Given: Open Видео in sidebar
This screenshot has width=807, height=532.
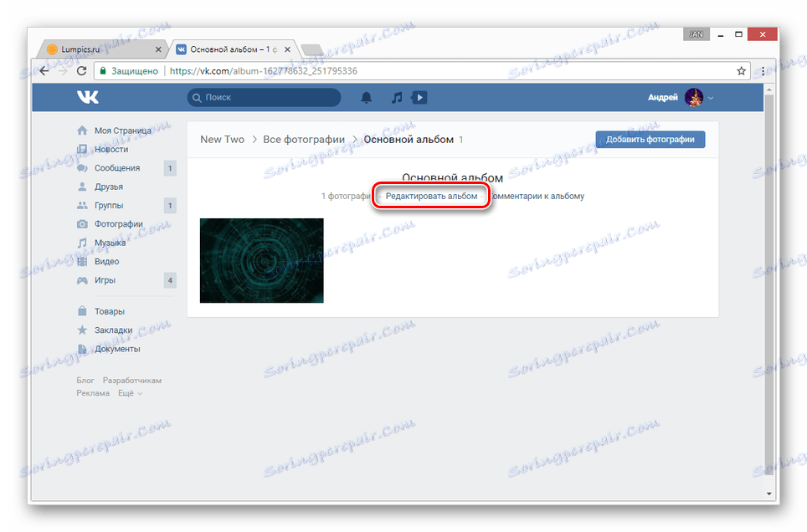Looking at the screenshot, I should [x=106, y=261].
